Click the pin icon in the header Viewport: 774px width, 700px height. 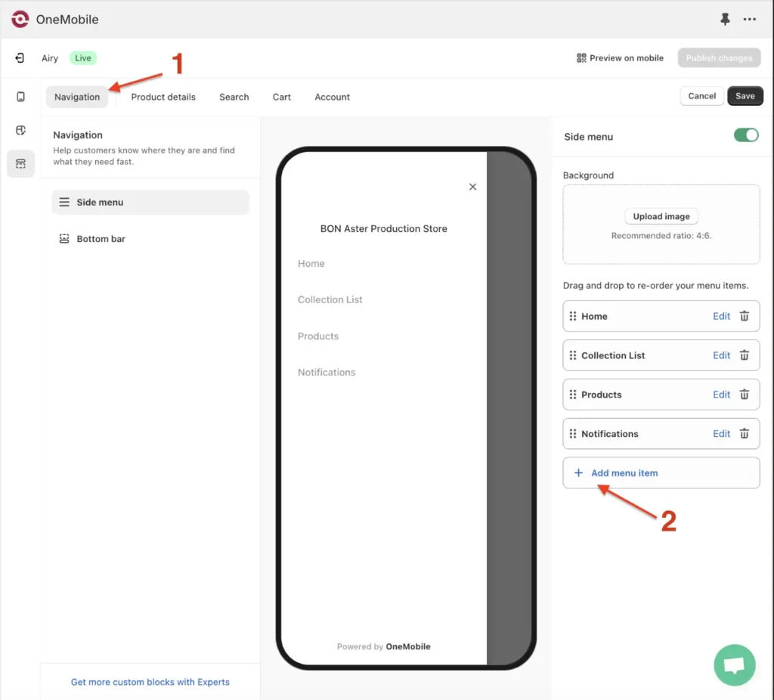[x=725, y=20]
